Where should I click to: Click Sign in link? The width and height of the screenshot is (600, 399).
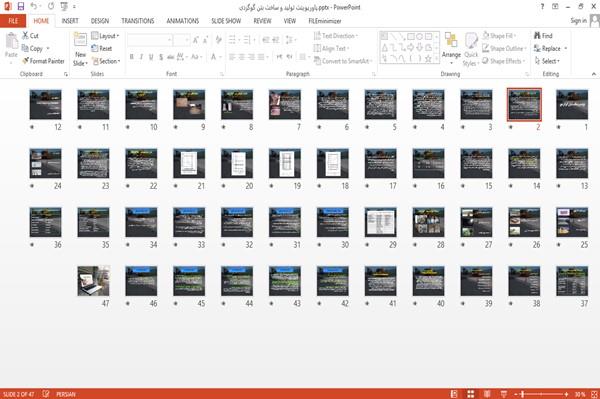pyautogui.click(x=578, y=21)
